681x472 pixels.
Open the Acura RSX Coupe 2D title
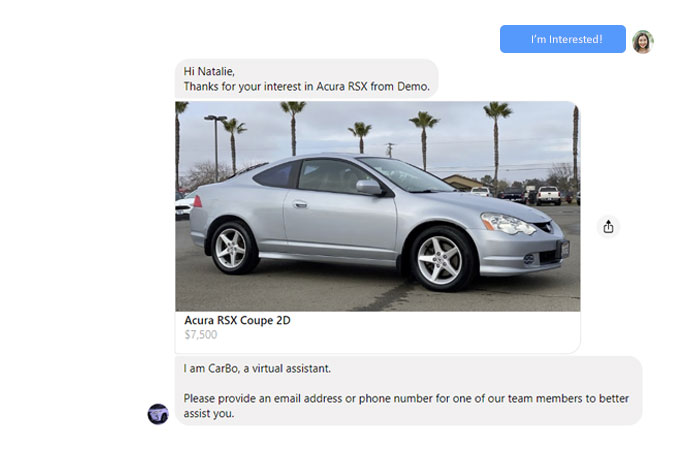point(237,320)
